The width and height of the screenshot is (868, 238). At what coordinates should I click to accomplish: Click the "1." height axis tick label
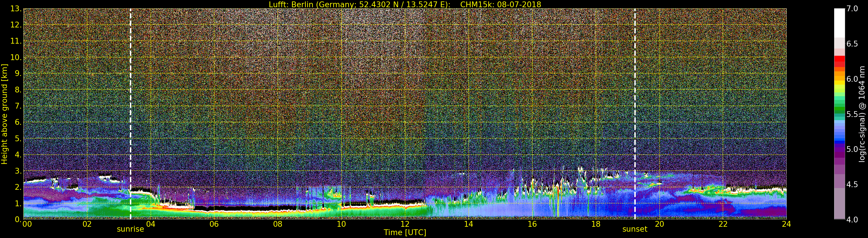(x=18, y=203)
